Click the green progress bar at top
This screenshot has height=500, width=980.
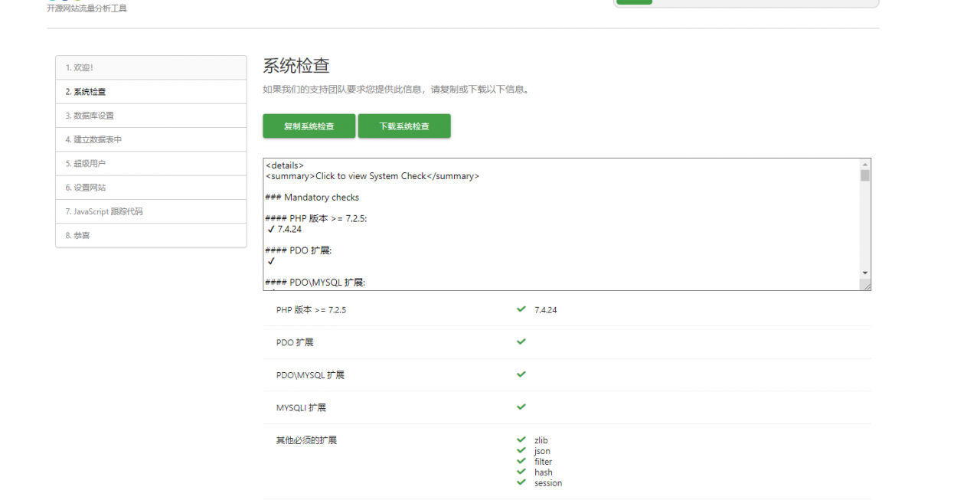[634, 2]
